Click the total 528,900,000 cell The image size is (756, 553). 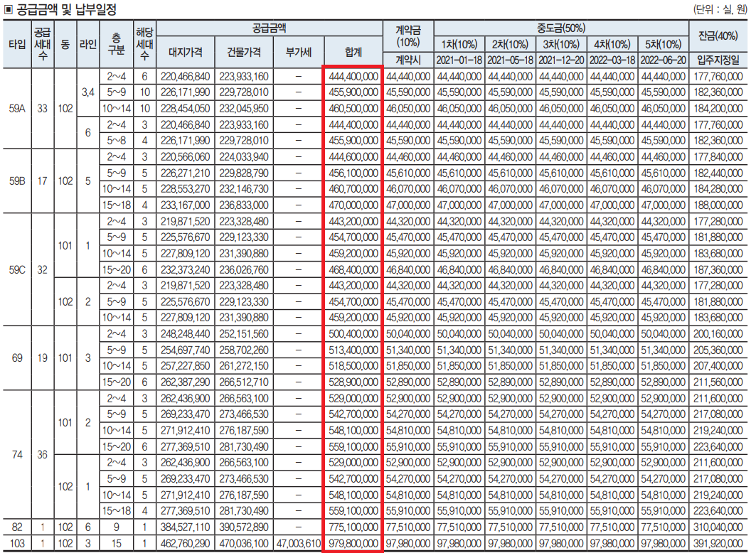pyautogui.click(x=353, y=382)
